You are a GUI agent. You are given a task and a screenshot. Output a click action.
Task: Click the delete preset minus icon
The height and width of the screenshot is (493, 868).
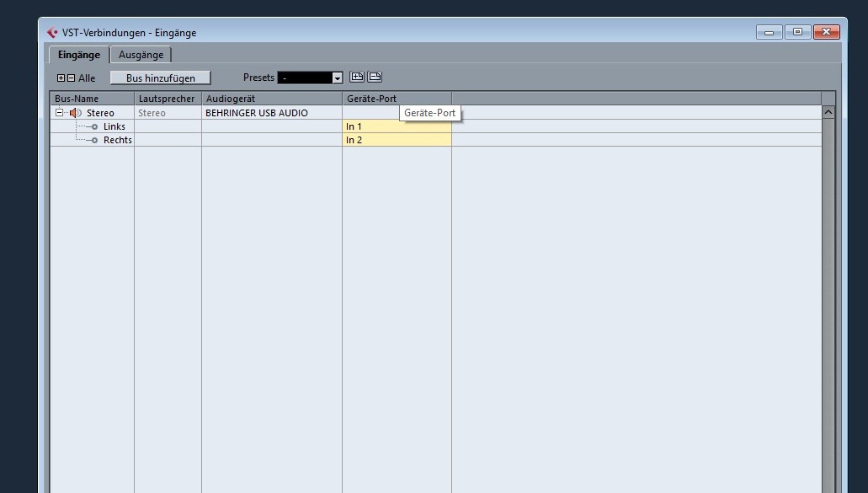click(x=375, y=77)
